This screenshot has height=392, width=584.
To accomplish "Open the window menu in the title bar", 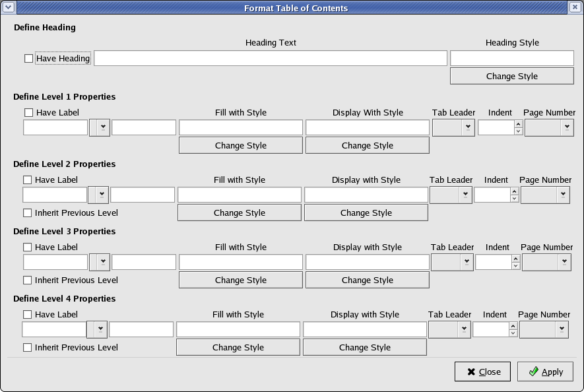I will click(8, 8).
